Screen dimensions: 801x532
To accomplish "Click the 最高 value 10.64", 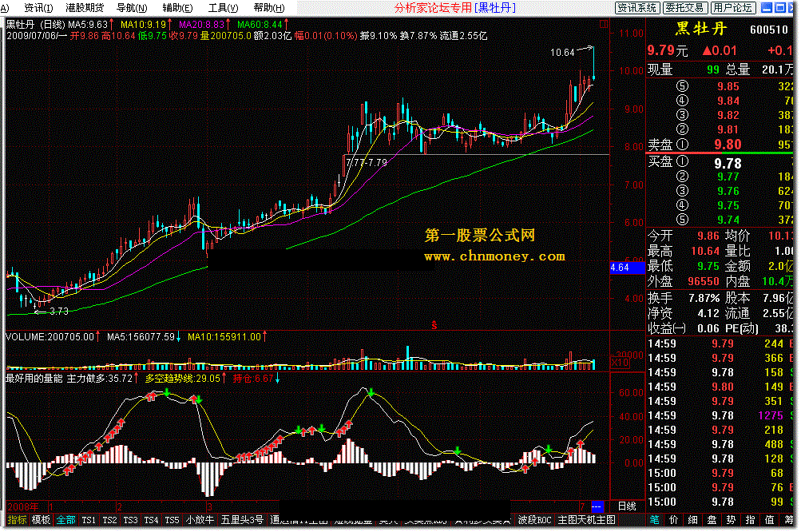I will point(704,251).
